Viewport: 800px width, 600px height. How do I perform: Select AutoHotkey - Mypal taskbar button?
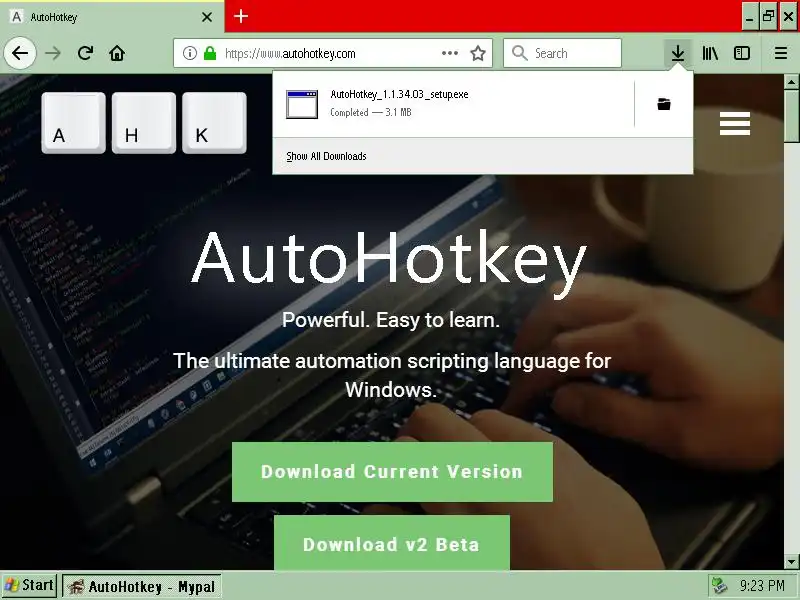(x=142, y=587)
